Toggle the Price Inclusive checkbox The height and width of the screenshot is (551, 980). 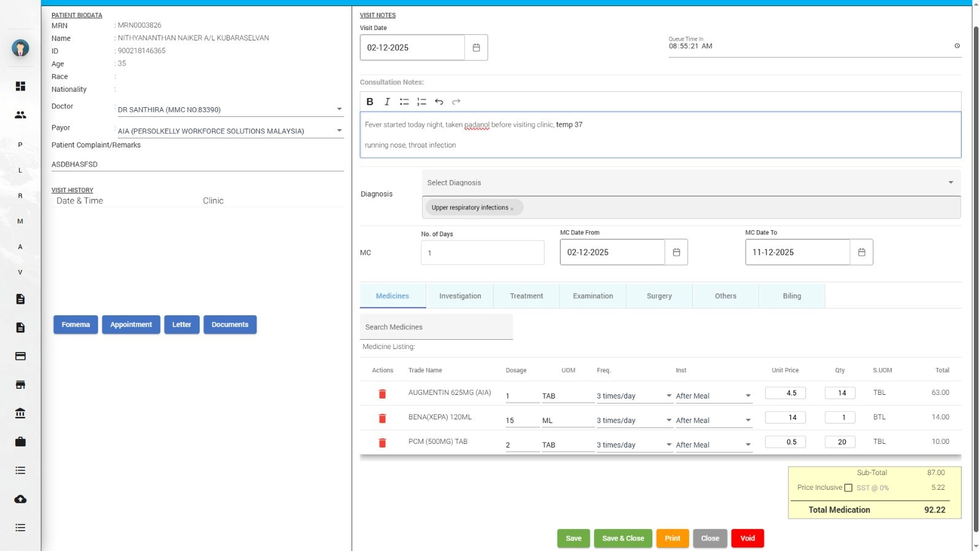tap(848, 488)
